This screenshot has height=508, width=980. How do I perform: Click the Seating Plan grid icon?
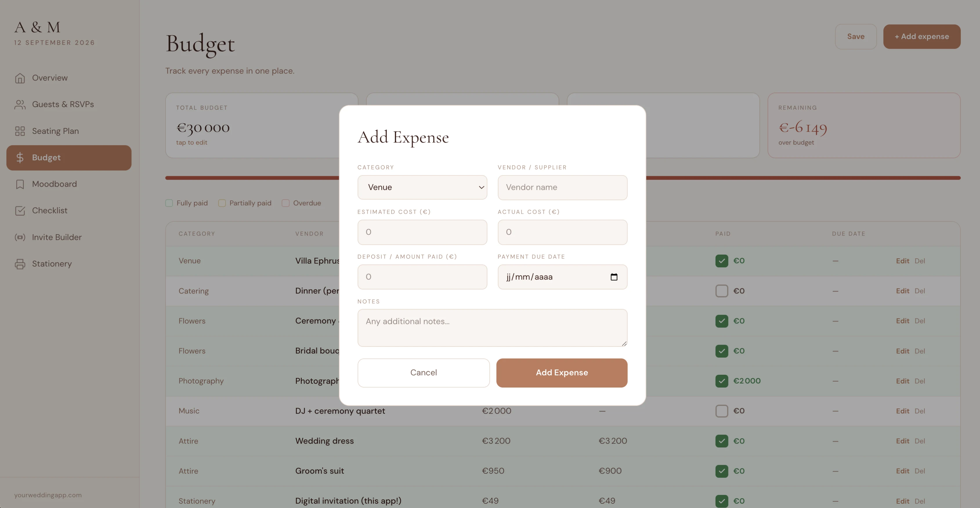coord(20,131)
